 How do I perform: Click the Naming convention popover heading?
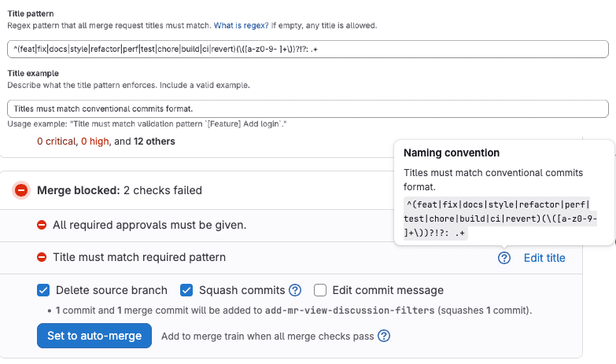(452, 153)
